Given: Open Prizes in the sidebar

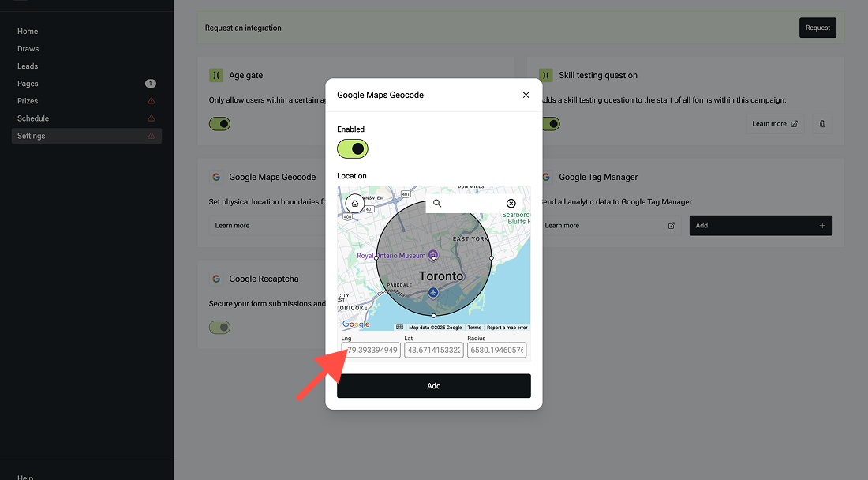Looking at the screenshot, I should [x=28, y=101].
